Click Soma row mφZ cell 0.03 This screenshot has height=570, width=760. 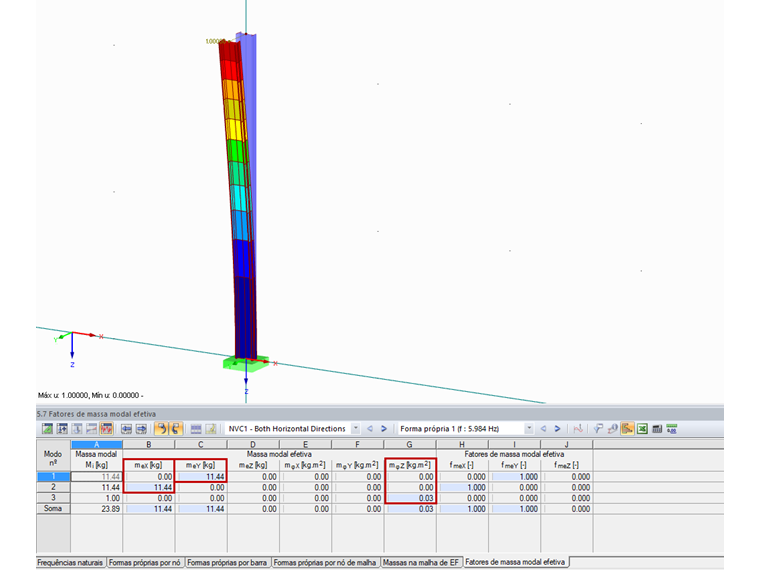(410, 508)
